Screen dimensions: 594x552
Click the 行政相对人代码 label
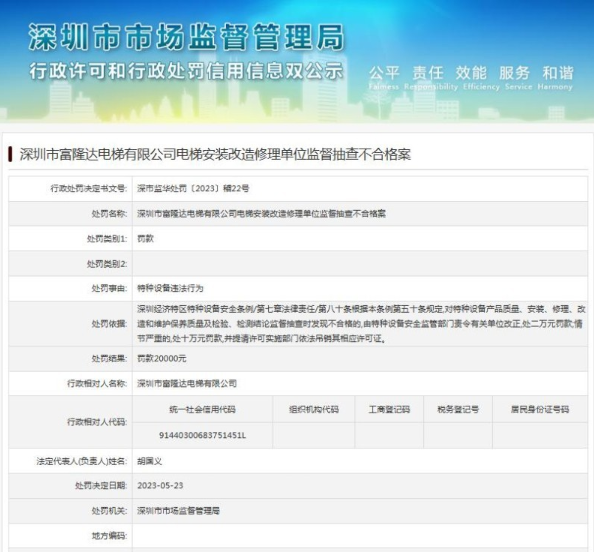pos(97,422)
